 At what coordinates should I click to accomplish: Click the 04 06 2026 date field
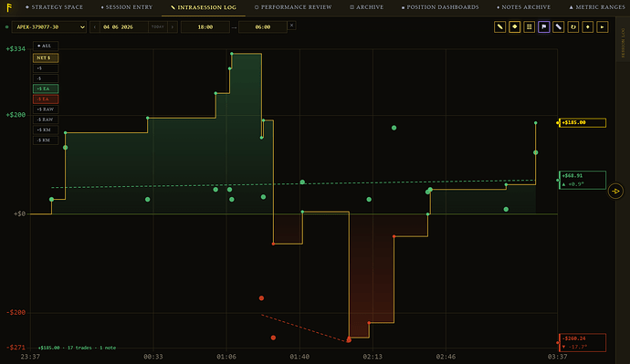click(124, 26)
